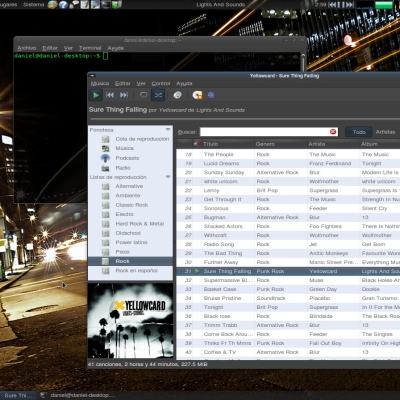Viewport: 400px width, 400px height.
Task: Select the song Supermassive Bl... by Muse
Action: click(288, 280)
